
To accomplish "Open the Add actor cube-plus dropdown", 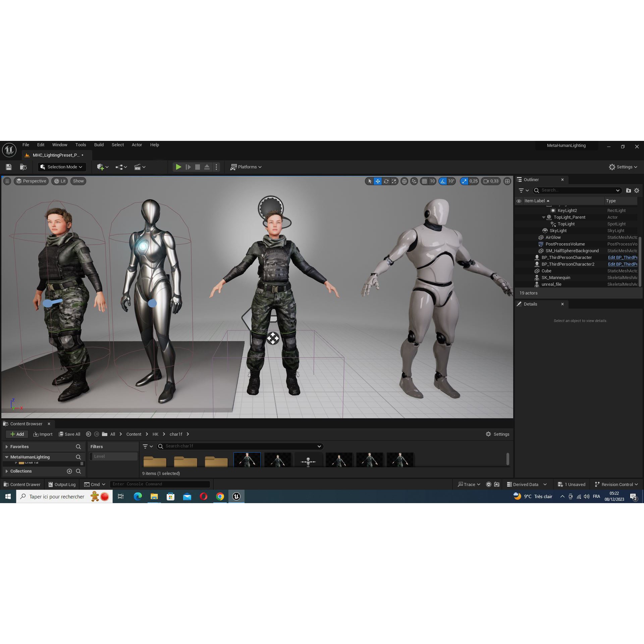I will tap(103, 167).
